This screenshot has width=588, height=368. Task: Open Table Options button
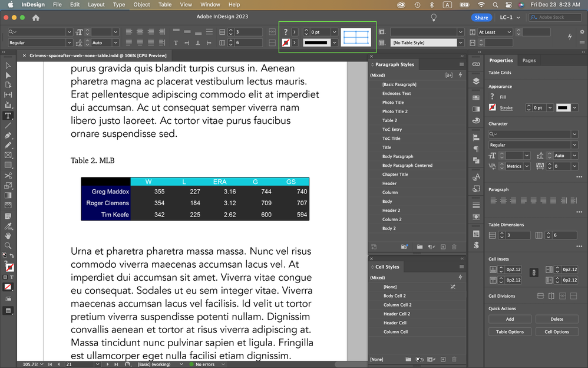[x=510, y=332]
